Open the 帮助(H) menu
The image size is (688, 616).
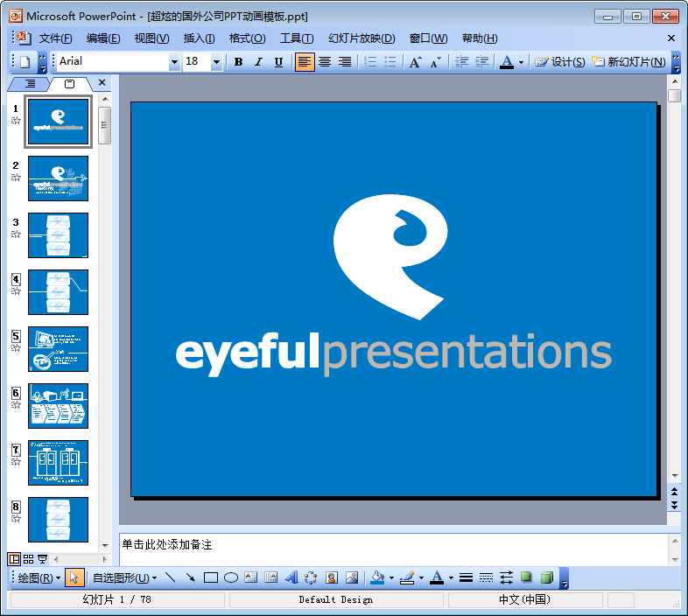tap(480, 38)
